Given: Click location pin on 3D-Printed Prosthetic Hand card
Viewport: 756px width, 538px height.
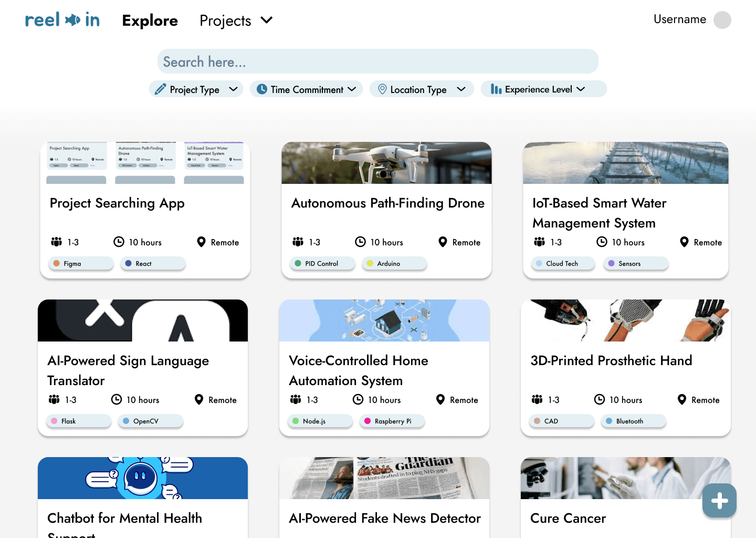Looking at the screenshot, I should point(682,399).
